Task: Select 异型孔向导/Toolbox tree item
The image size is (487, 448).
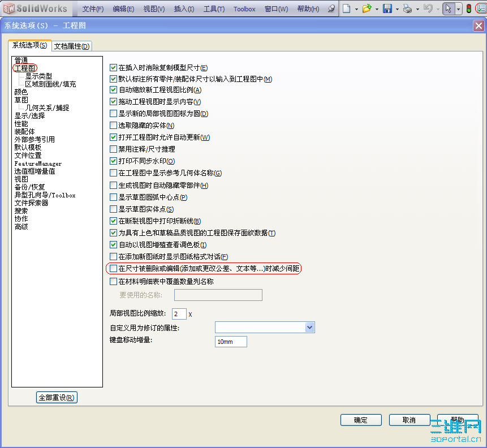Action: 45,195
